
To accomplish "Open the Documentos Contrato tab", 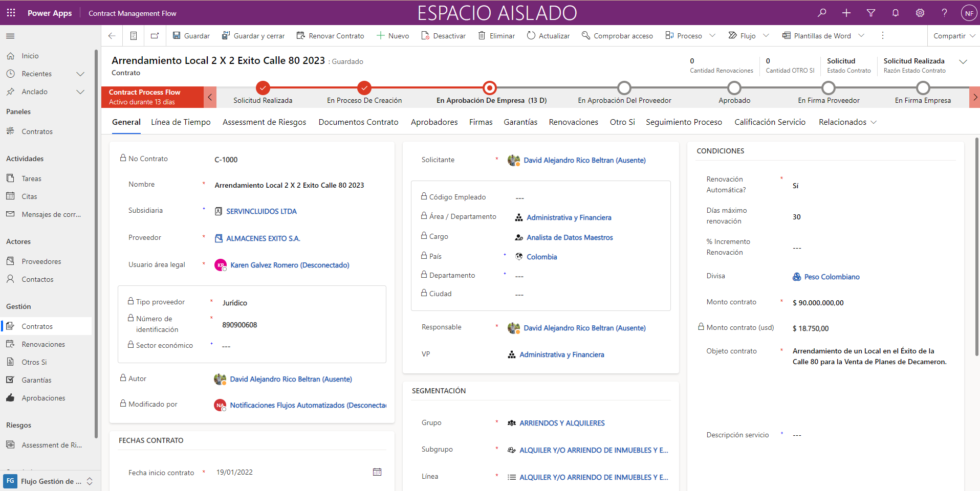I will [358, 122].
